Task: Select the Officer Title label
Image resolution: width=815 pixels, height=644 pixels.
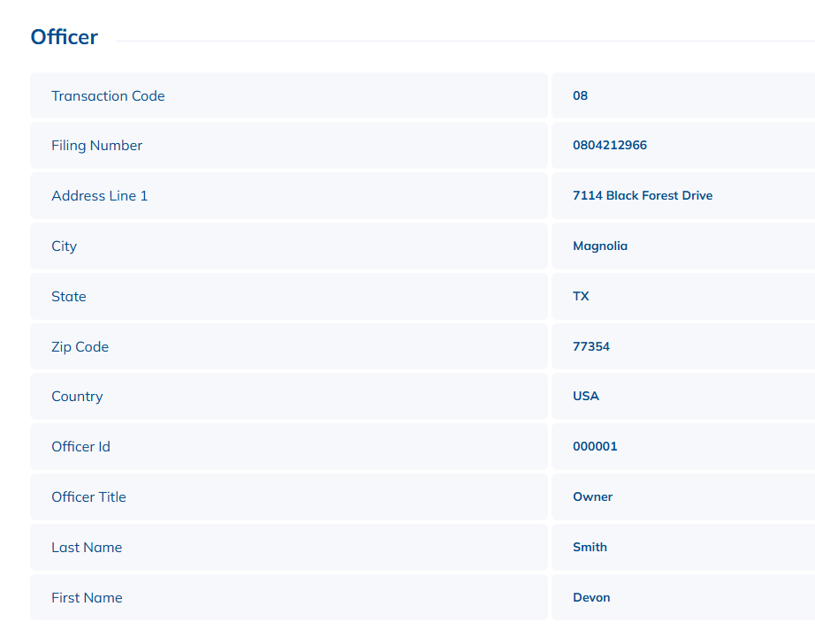Action: [x=88, y=497]
